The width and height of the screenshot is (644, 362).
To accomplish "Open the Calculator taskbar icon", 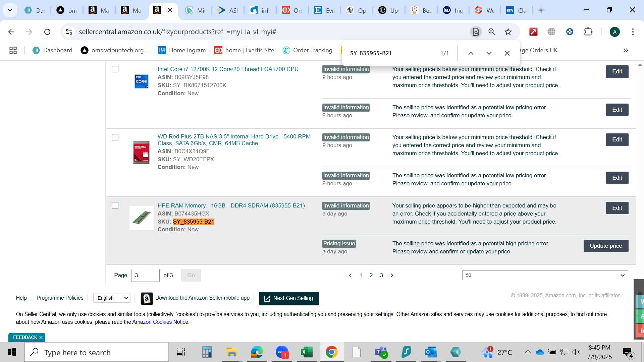I will pos(207,352).
